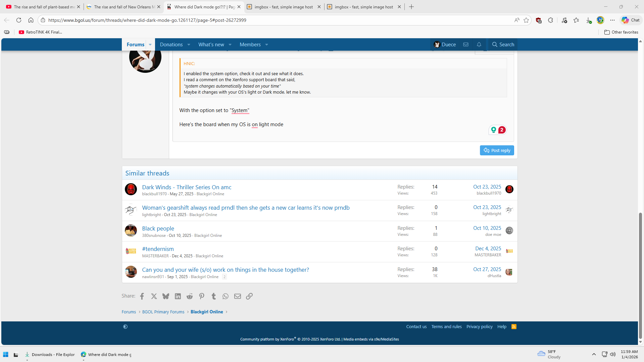Open the alerts bell icon

point(479,44)
